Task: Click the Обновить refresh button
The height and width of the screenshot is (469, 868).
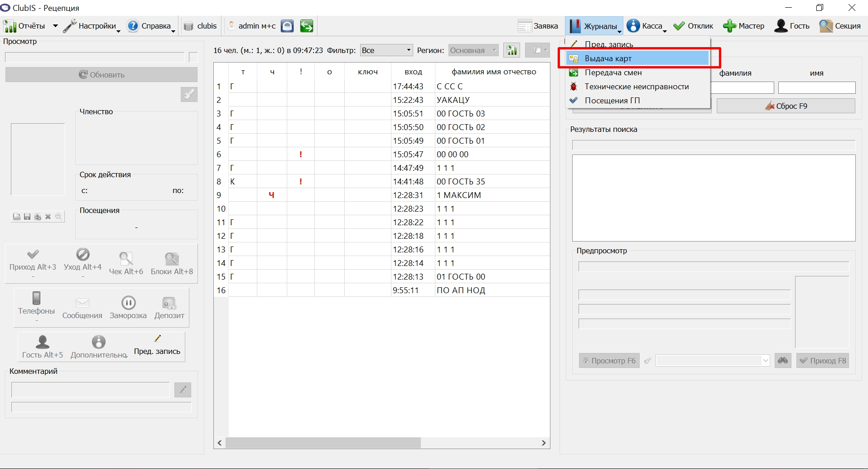Action: [101, 75]
